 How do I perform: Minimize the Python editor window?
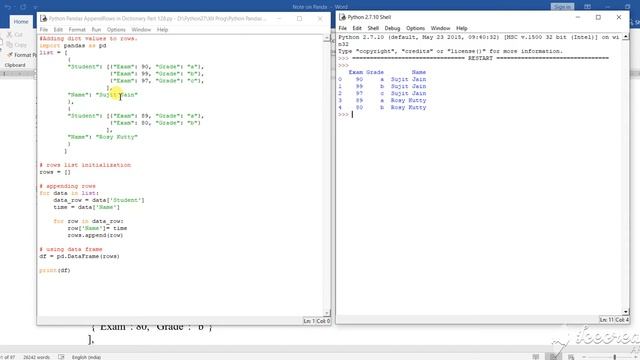(x=279, y=18)
